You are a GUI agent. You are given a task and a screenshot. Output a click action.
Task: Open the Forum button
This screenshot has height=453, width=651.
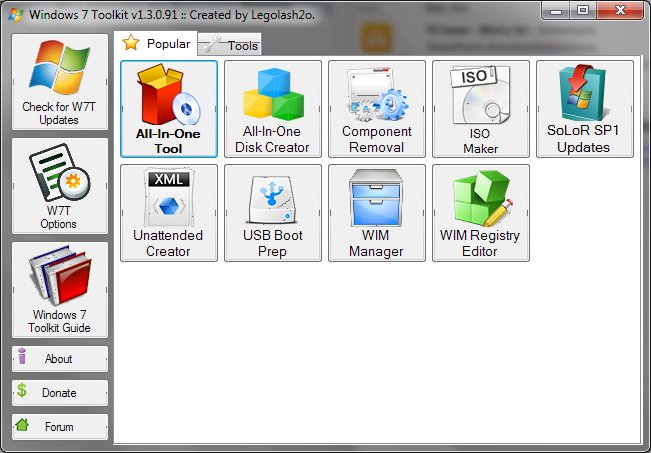click(60, 427)
